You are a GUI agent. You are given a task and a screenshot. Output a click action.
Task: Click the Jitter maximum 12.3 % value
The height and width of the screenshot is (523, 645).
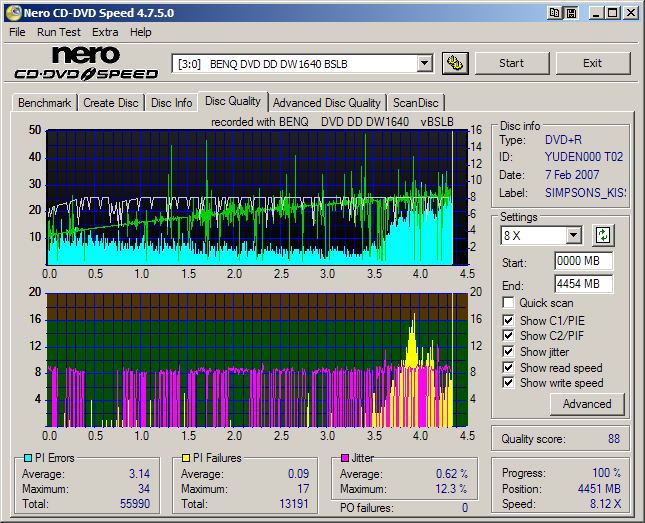pyautogui.click(x=451, y=489)
